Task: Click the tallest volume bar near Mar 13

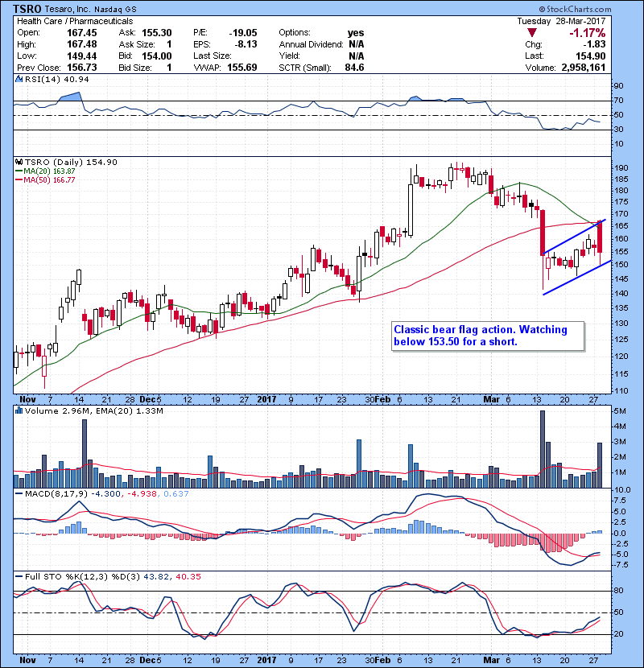Action: tap(542, 449)
